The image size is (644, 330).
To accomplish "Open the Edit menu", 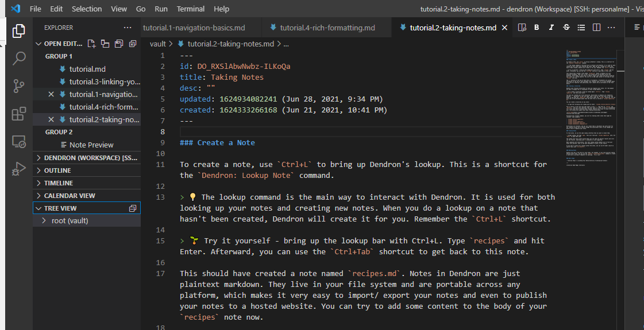I will tap(56, 9).
